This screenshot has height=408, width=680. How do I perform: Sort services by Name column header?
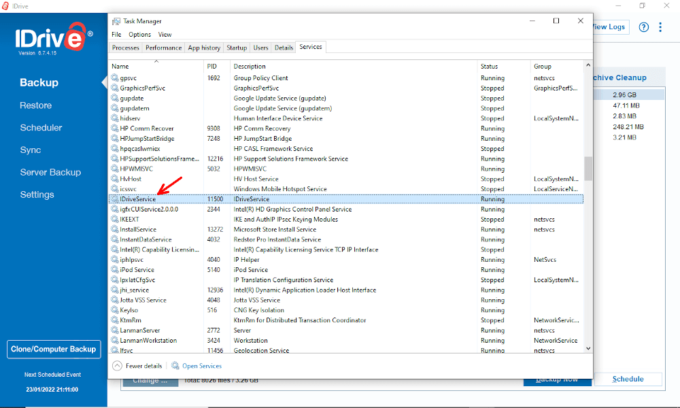point(121,66)
